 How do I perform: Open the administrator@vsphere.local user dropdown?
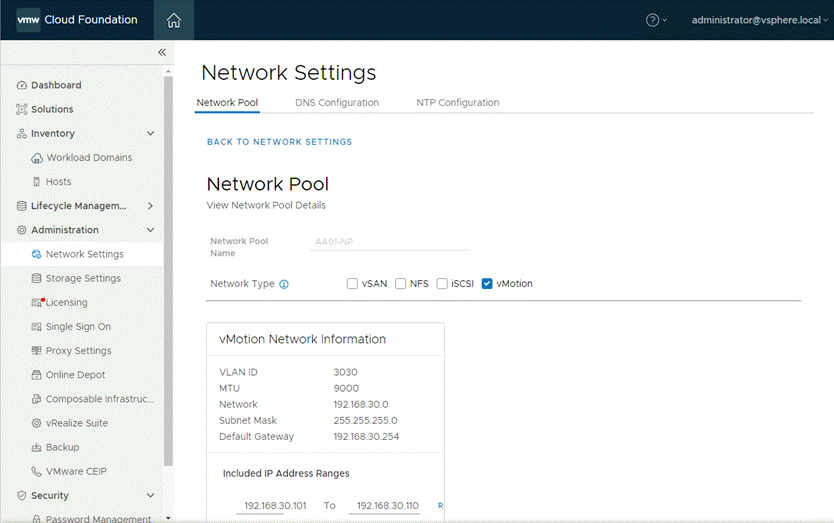tap(759, 20)
